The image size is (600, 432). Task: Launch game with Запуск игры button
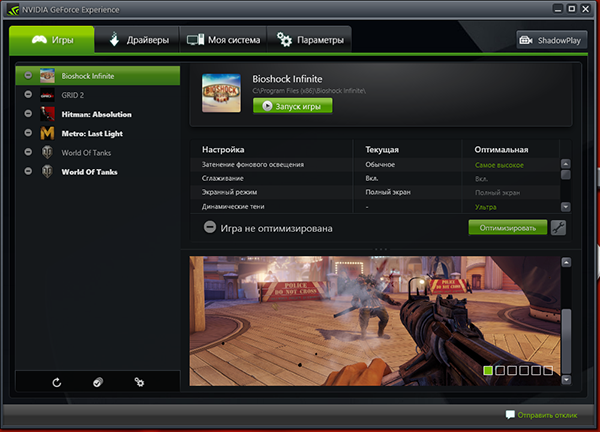click(x=292, y=106)
